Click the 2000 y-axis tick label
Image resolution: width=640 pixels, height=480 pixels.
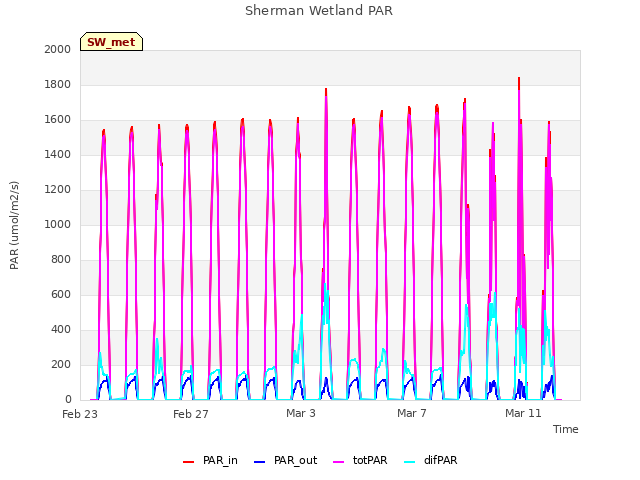(58, 49)
